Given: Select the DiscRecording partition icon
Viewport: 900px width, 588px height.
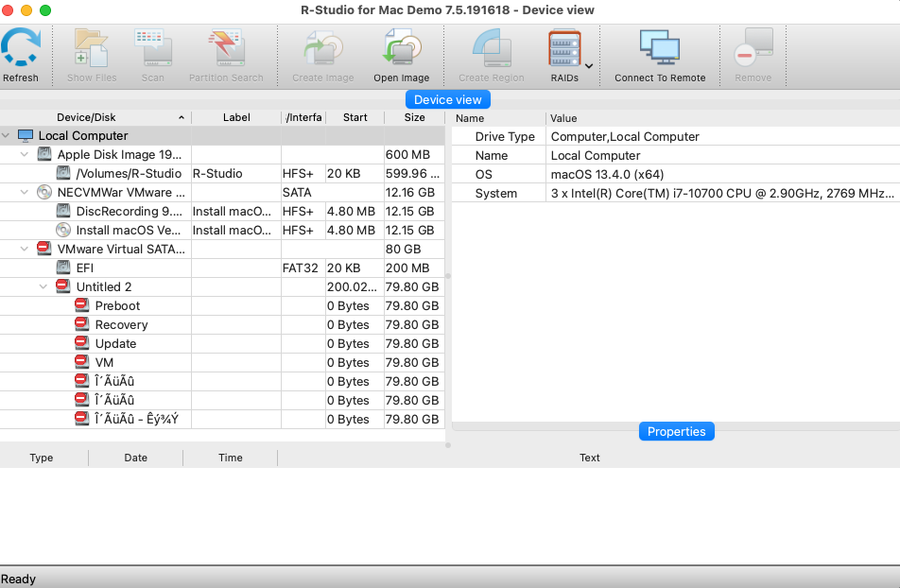Looking at the screenshot, I should [x=63, y=211].
